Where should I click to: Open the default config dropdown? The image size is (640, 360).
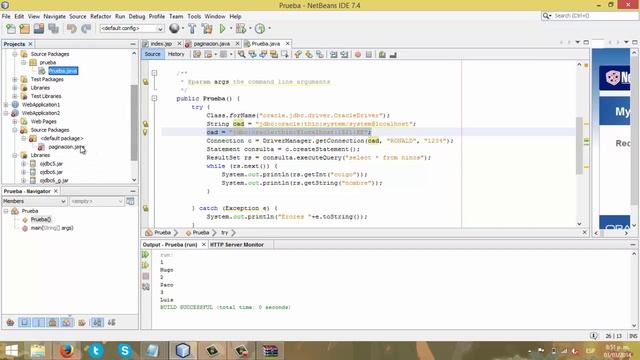click(x=132, y=28)
